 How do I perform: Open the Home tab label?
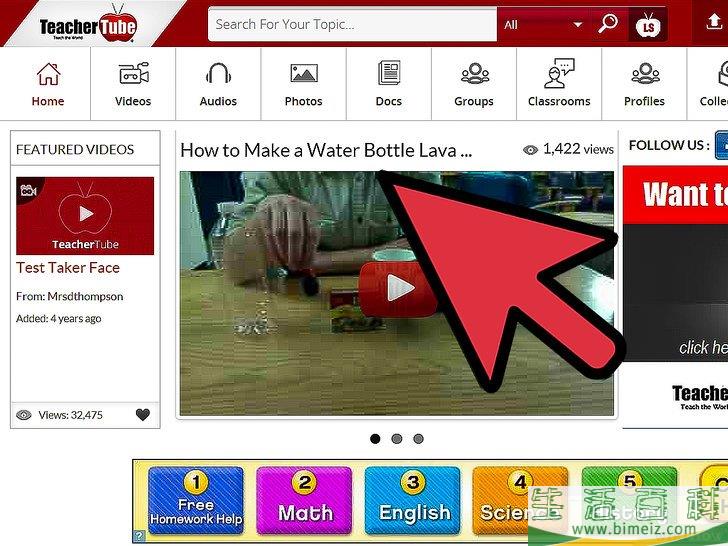[48, 101]
